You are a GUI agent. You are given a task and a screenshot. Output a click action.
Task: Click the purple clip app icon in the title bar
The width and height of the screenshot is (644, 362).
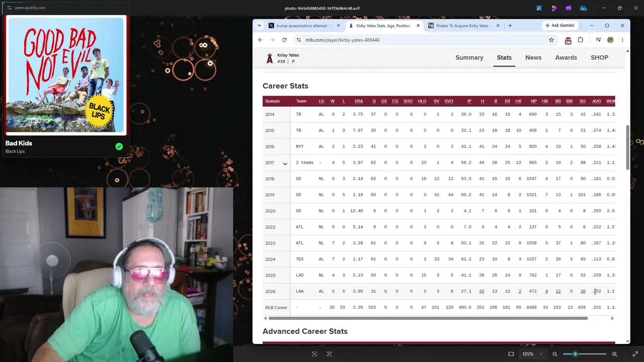(569, 8)
